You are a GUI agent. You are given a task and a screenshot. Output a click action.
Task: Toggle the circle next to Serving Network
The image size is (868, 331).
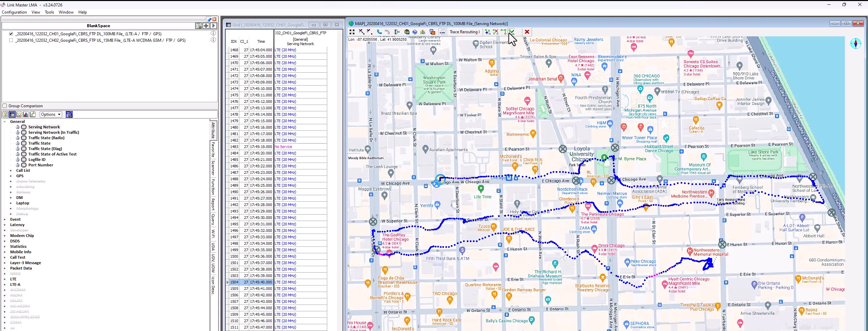[x=24, y=127]
